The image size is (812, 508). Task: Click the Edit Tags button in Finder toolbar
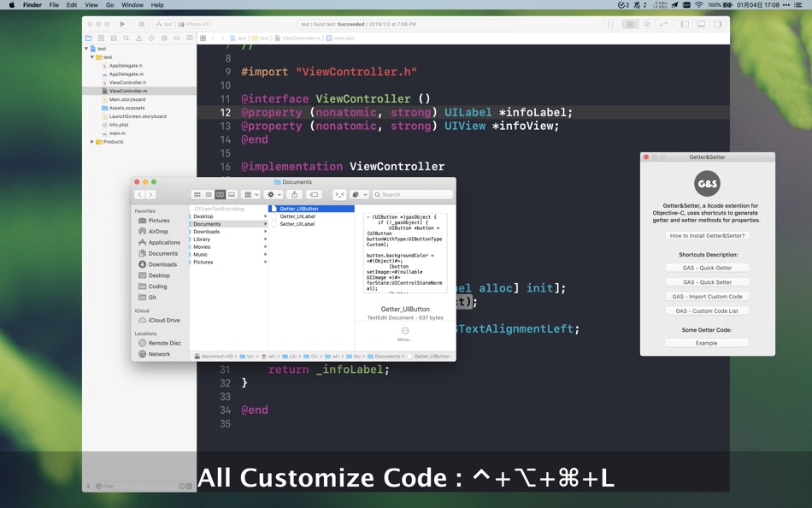314,194
